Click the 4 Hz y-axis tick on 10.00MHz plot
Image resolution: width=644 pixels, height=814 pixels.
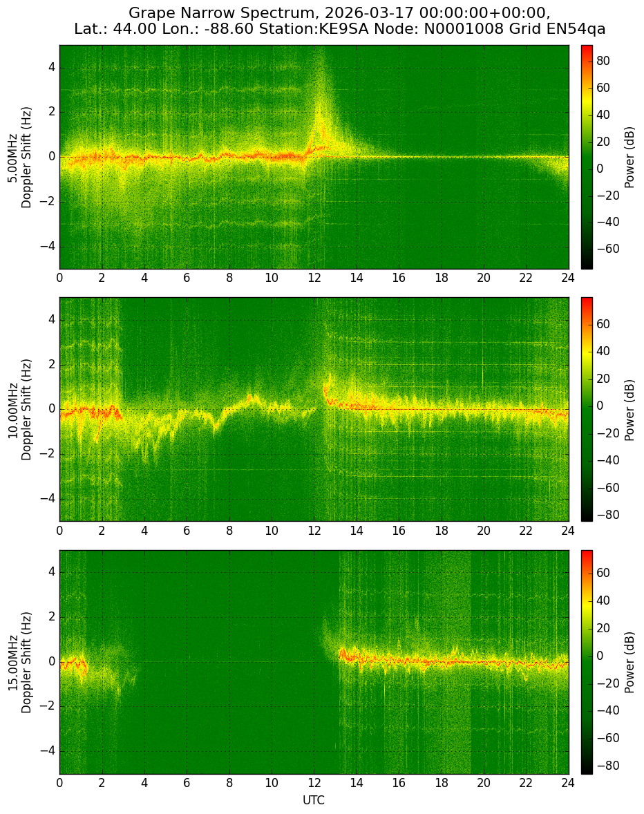[x=52, y=321]
